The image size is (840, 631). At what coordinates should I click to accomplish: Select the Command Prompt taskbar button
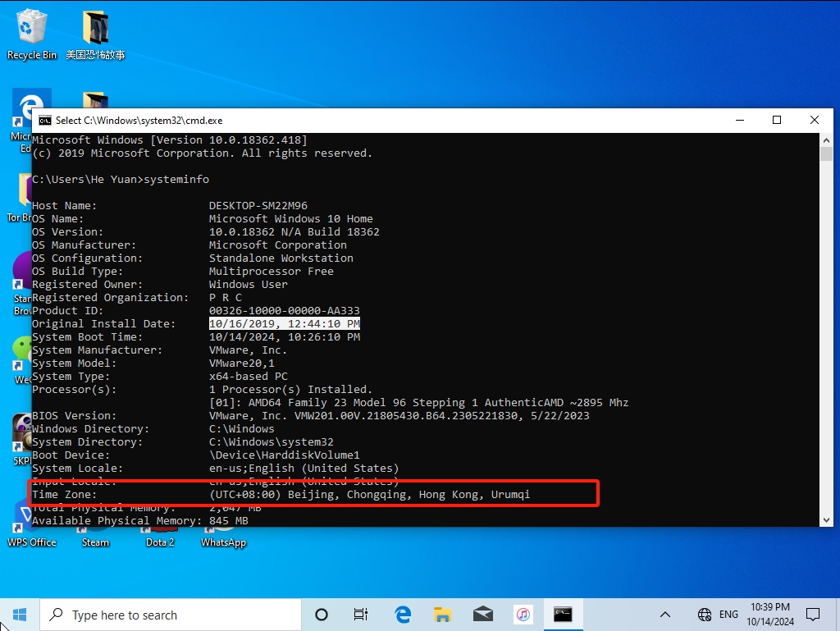(x=563, y=615)
